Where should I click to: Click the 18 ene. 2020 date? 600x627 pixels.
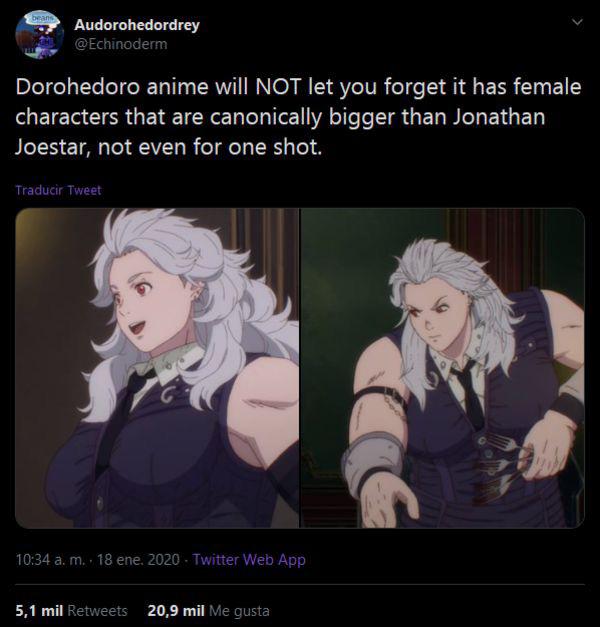[138, 559]
